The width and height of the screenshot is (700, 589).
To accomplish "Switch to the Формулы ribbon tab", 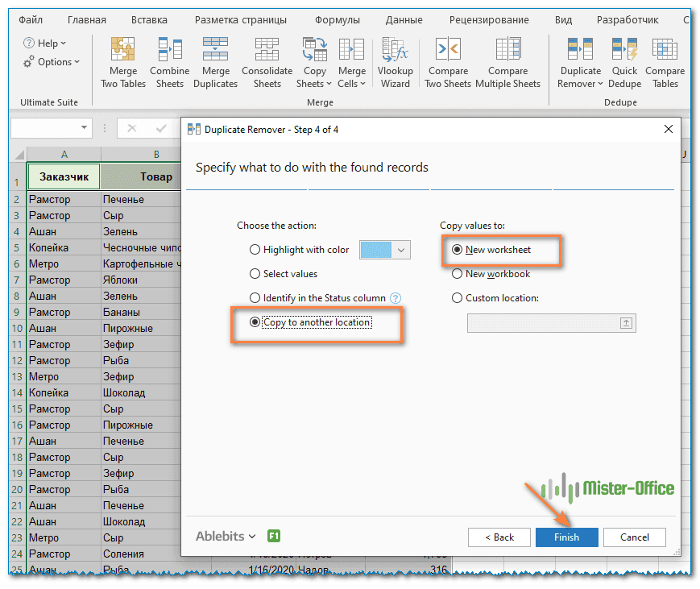I will click(338, 19).
